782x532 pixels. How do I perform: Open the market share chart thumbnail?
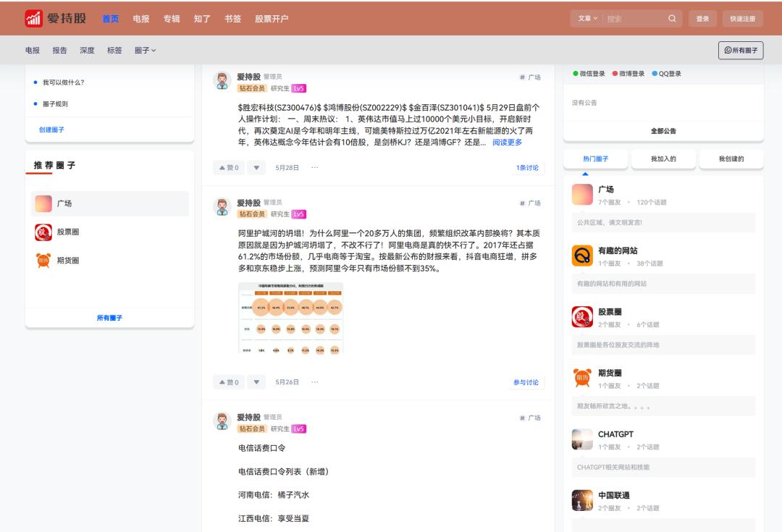click(291, 318)
